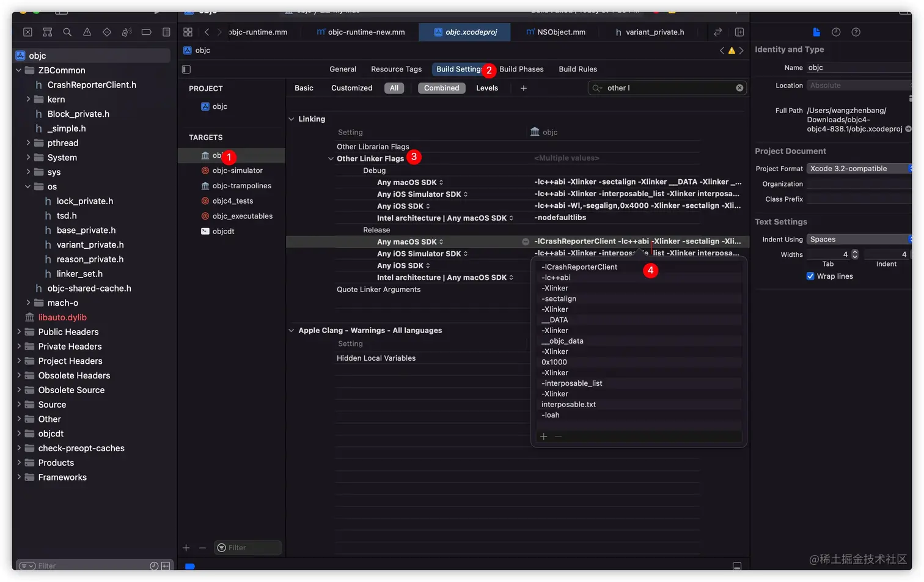Switch to Customized settings filter
This screenshot has width=924, height=582.
tap(351, 88)
